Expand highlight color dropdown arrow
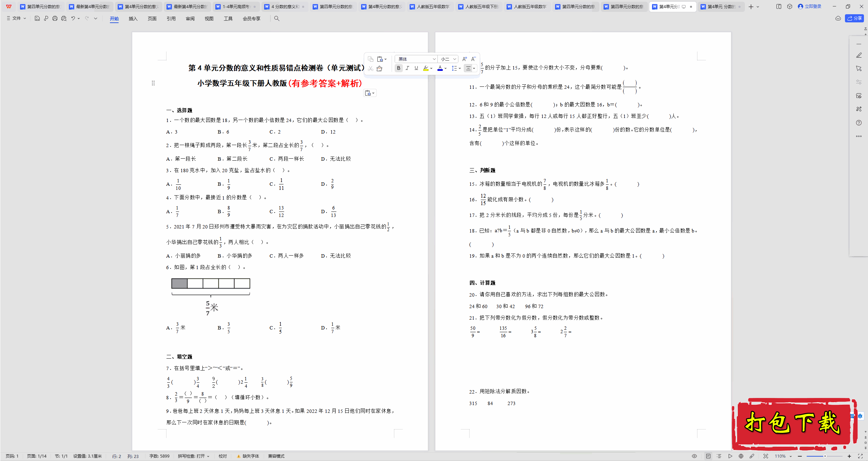The height and width of the screenshot is (461, 868). tap(431, 68)
